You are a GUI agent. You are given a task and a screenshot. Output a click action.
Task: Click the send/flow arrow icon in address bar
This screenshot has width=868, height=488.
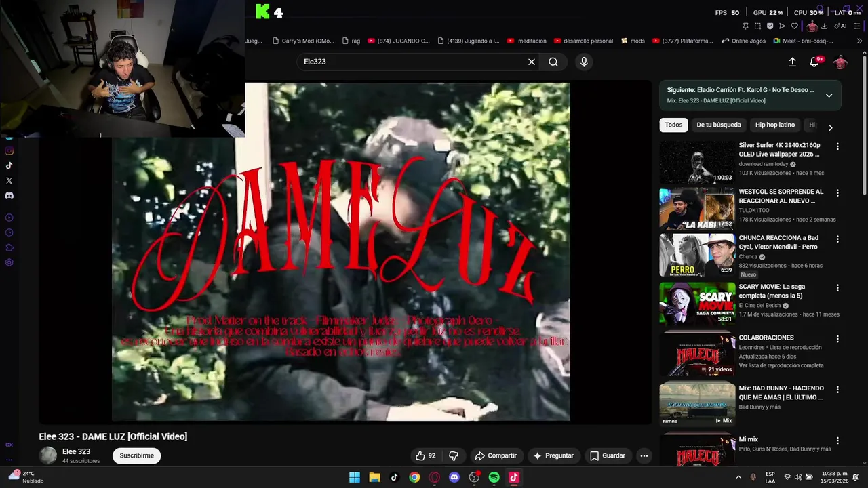click(x=782, y=26)
